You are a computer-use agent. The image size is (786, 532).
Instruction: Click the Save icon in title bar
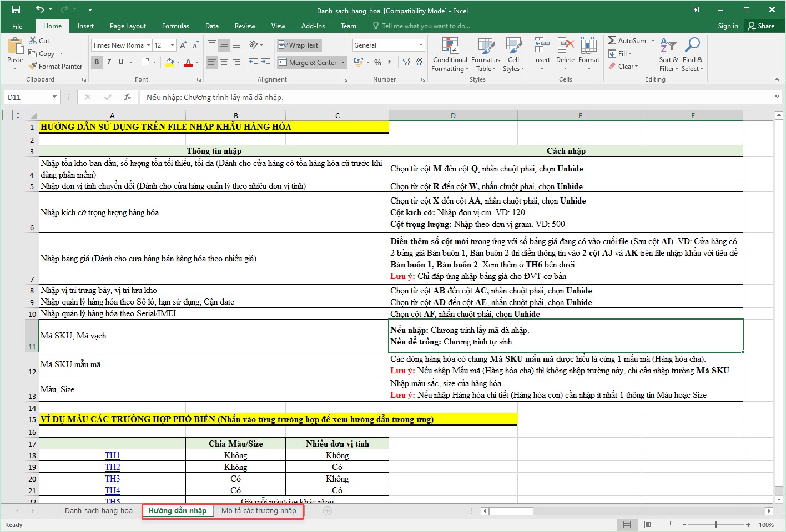(x=16, y=10)
